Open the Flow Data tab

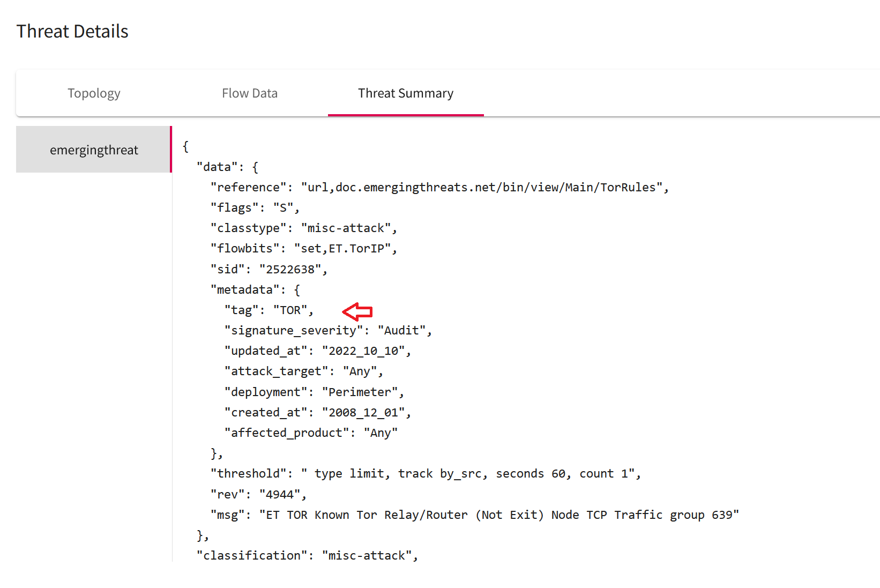coord(250,93)
